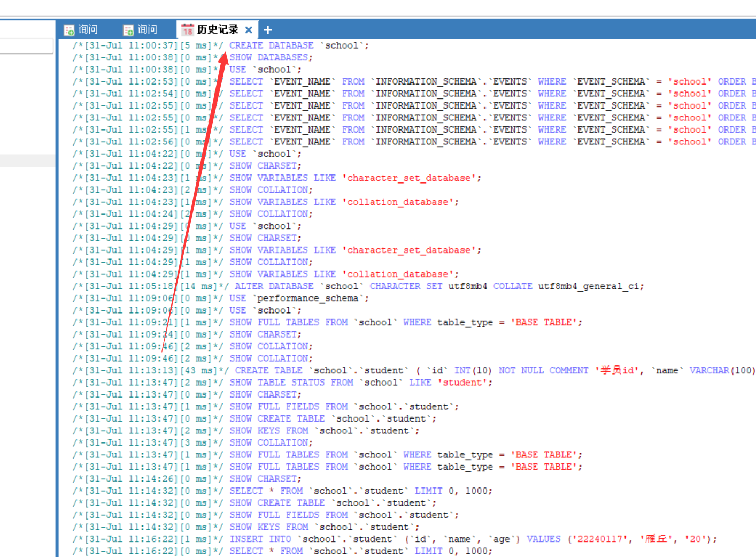Click SHOW VARIABLES 'character_set_database' line at 11:04:23
756x557 pixels.
coord(277,178)
